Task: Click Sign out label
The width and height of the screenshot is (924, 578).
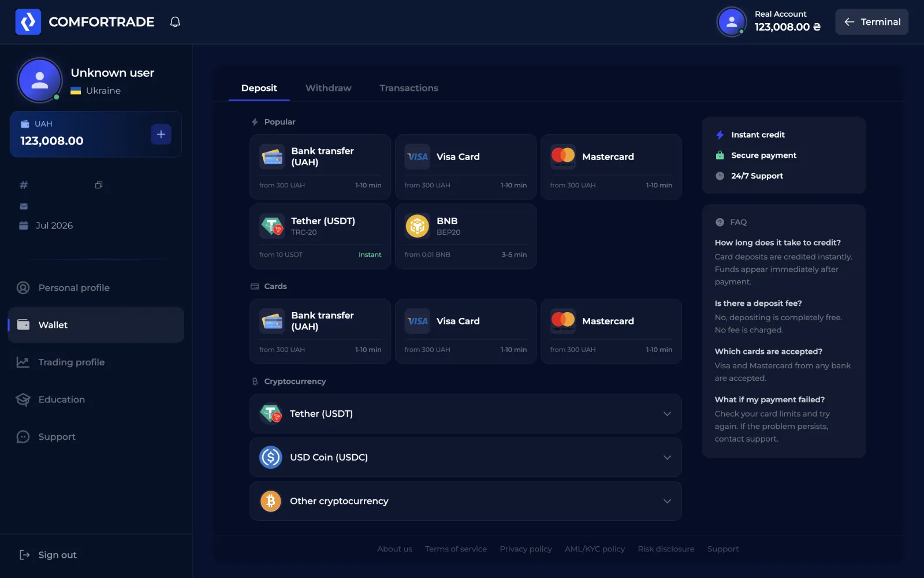Action: pos(57,555)
